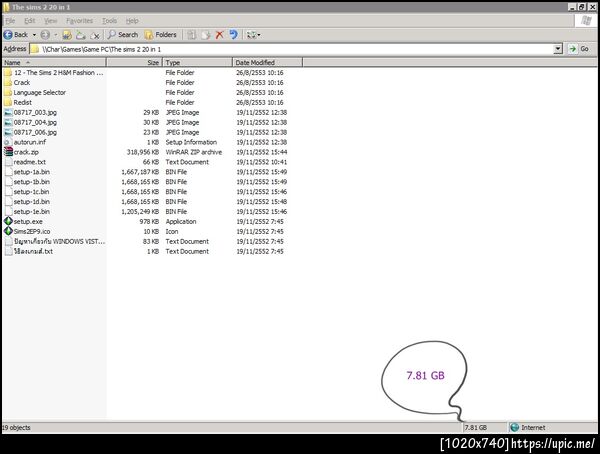Open the Favorites menu

coord(79,21)
